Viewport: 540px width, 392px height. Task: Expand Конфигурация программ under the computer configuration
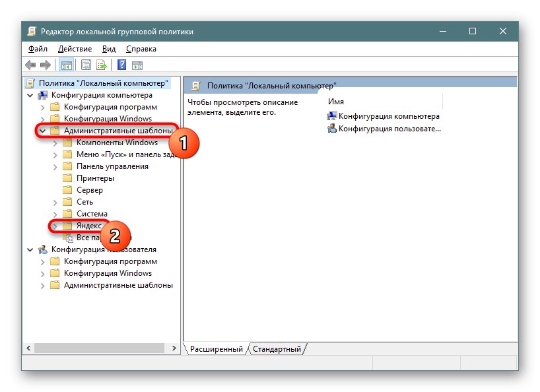click(43, 108)
